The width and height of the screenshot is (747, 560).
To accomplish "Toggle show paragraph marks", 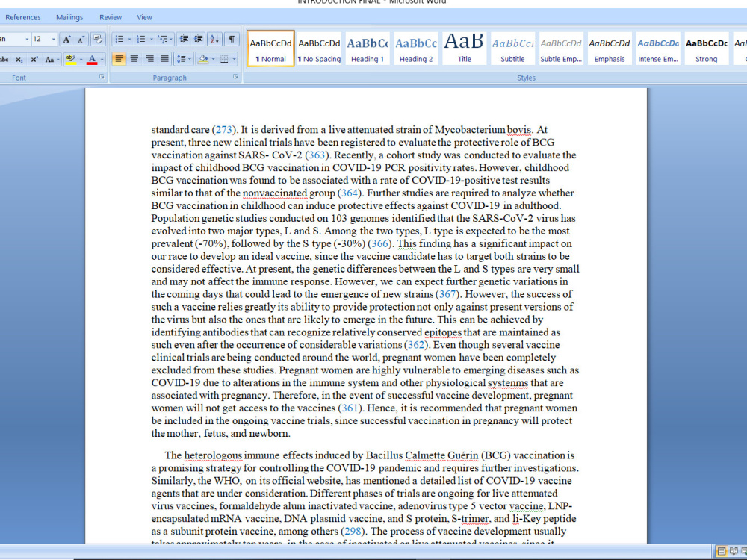I will (x=231, y=39).
